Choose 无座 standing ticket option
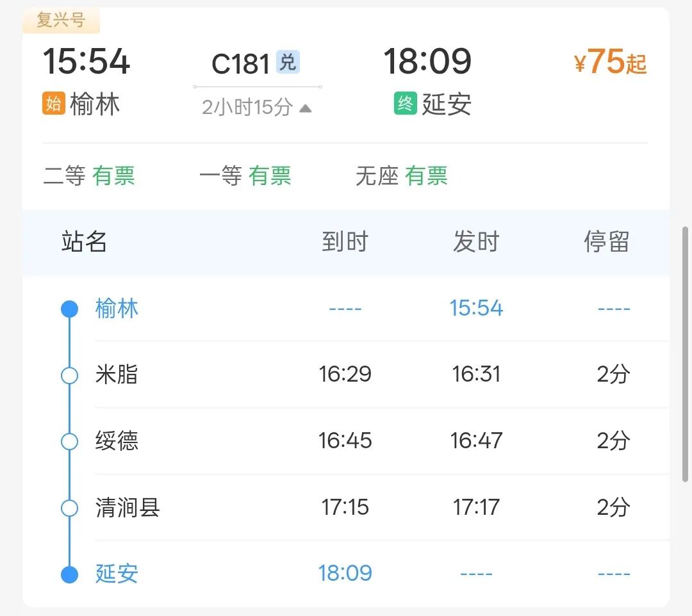The image size is (692, 616). 401,175
